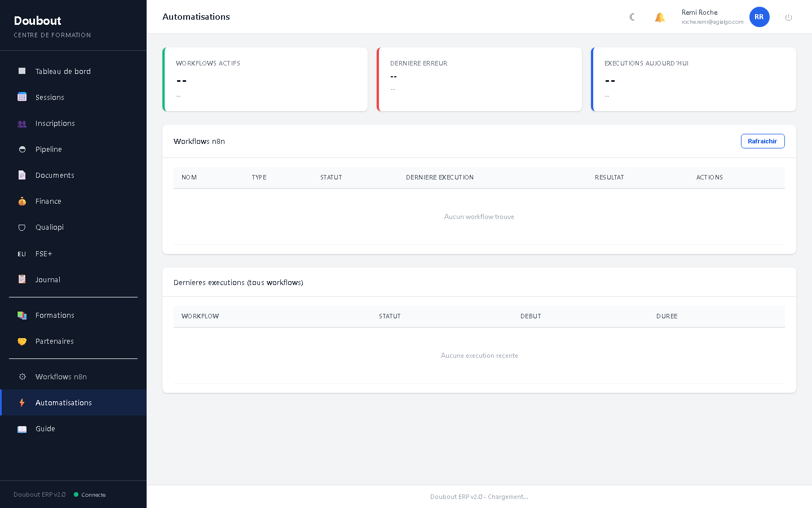Select the Qualiopi shield icon
This screenshot has height=508, width=812.
[22, 227]
